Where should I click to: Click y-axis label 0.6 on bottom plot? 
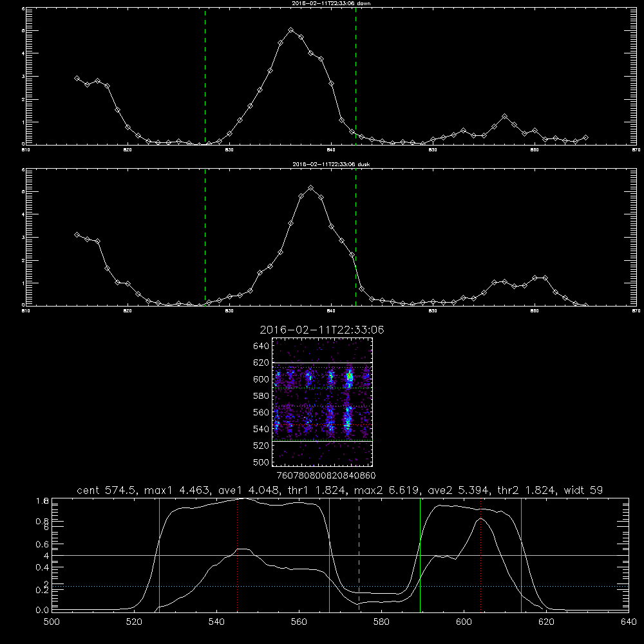[43, 544]
